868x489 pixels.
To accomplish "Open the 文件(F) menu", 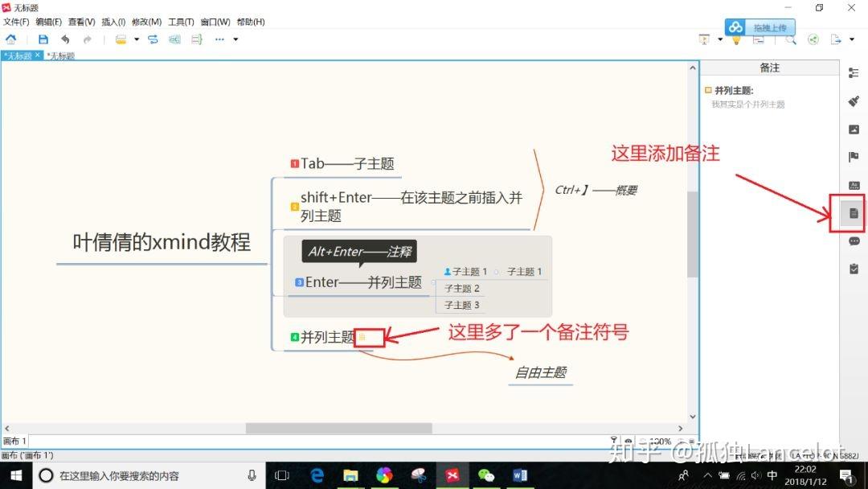I will (x=16, y=22).
